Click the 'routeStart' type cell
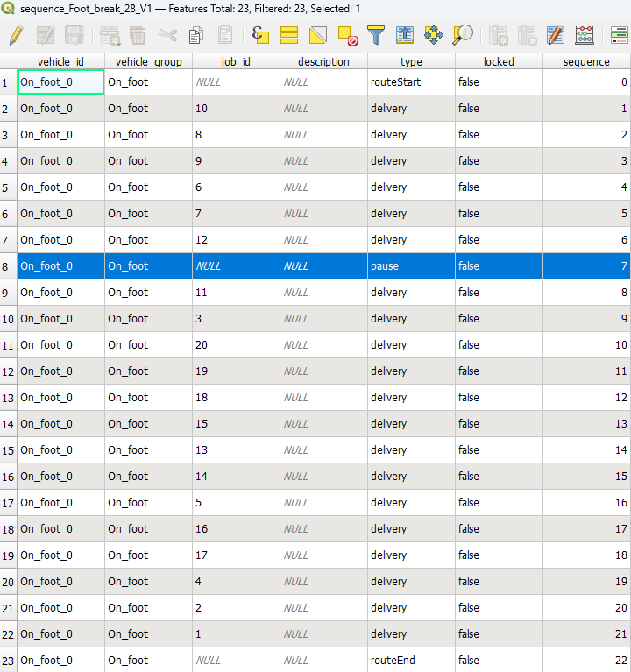631x672 pixels. [x=411, y=81]
